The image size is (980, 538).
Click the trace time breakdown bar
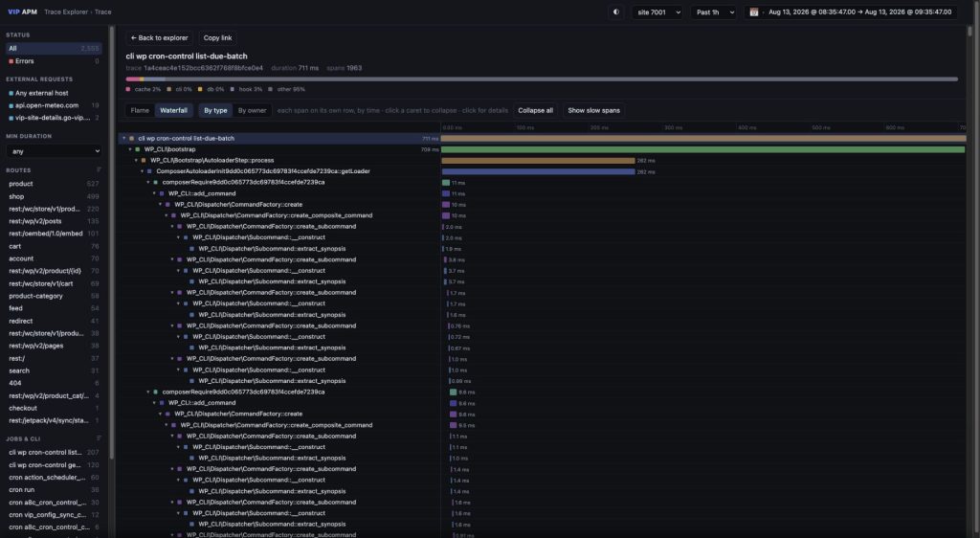(x=542, y=79)
